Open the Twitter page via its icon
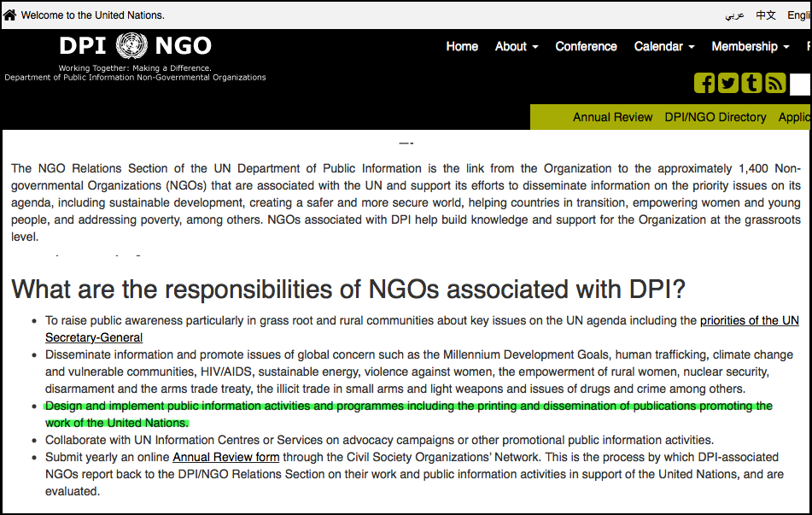 click(x=727, y=83)
